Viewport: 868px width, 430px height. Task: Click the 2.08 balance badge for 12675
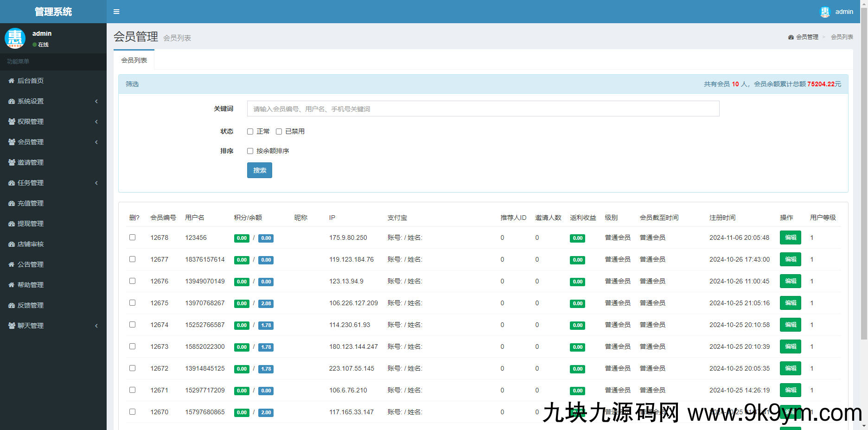266,303
